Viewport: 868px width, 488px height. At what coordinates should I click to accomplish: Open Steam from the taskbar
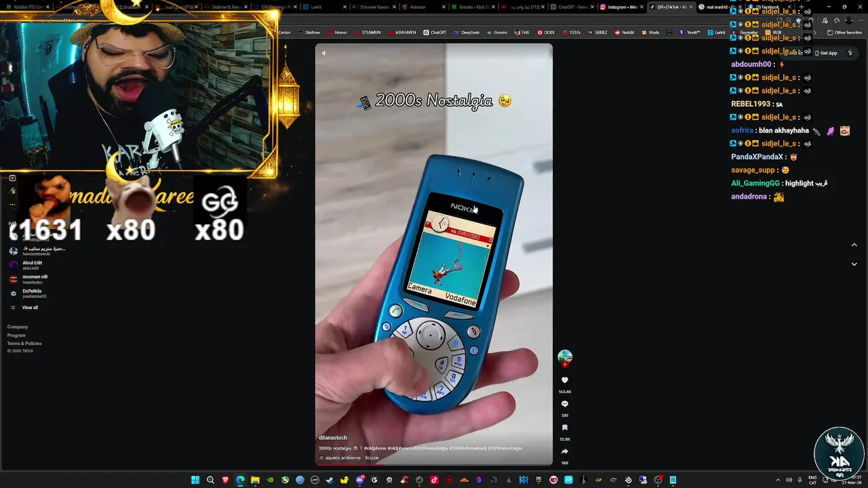(330, 480)
